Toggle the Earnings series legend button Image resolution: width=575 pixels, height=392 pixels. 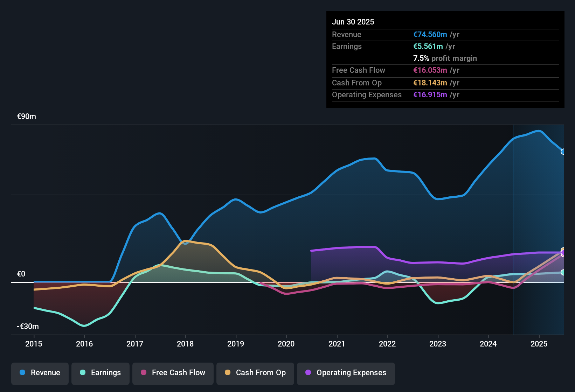pos(101,373)
